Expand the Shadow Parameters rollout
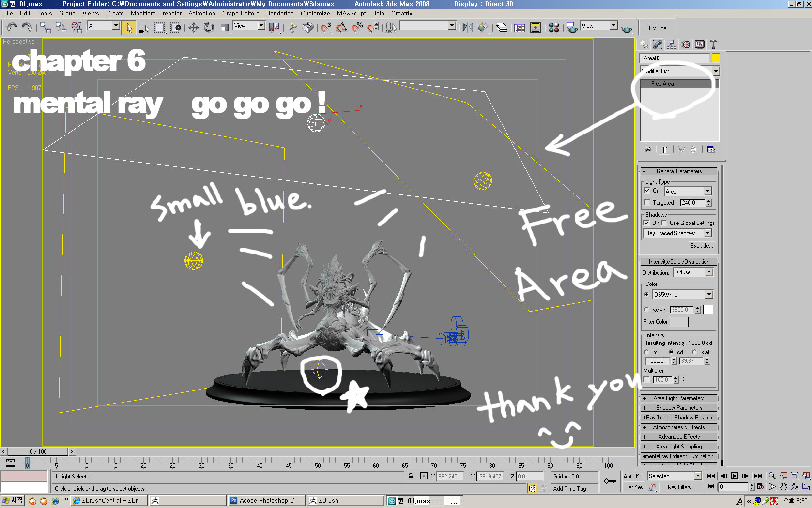The width and height of the screenshot is (812, 508). point(678,408)
